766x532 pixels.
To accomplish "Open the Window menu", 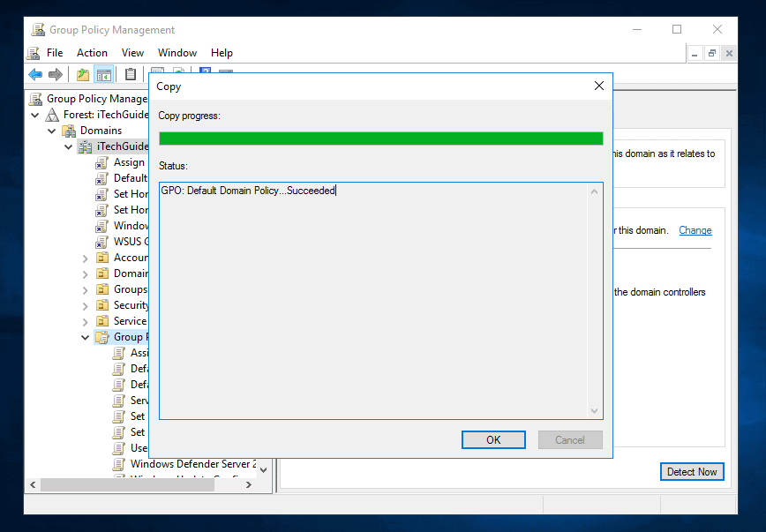I will click(176, 53).
